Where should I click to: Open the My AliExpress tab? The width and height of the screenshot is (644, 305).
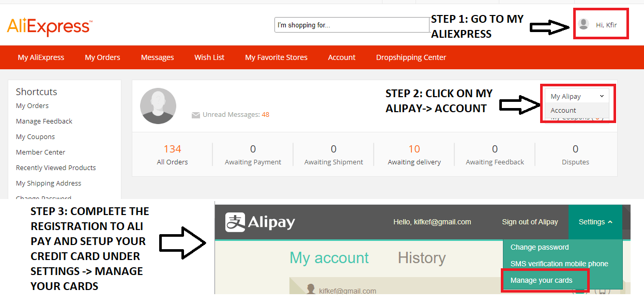(x=41, y=57)
